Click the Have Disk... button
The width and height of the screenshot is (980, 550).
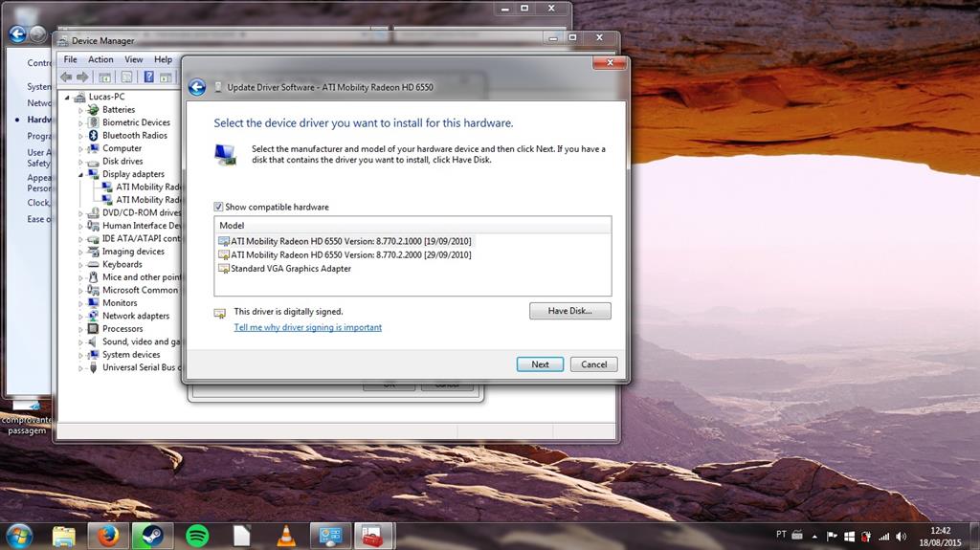tap(570, 311)
